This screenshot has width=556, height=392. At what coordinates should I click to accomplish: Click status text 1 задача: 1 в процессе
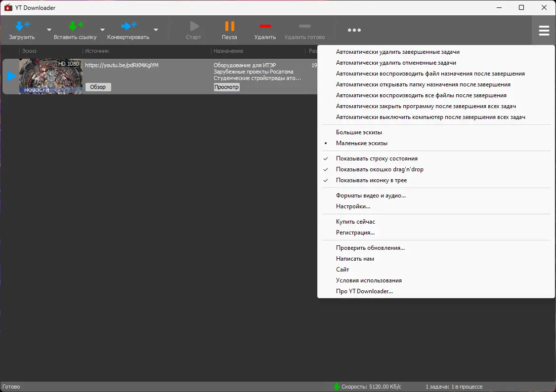(454, 387)
